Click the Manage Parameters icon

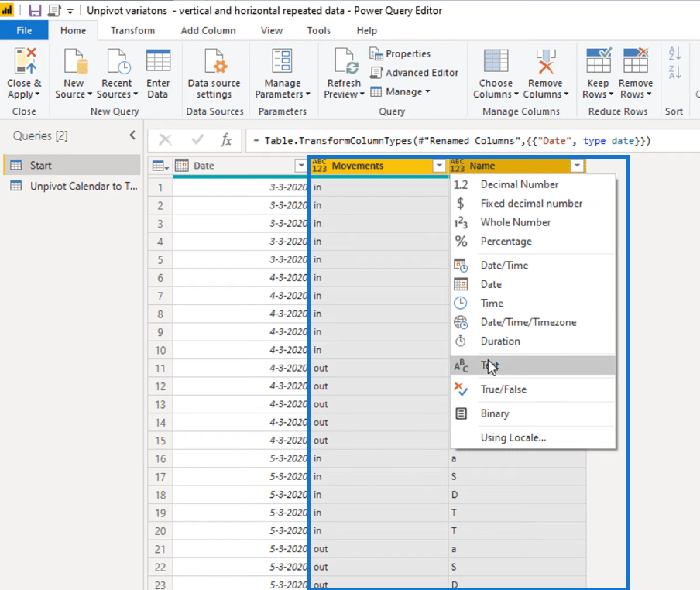[282, 60]
